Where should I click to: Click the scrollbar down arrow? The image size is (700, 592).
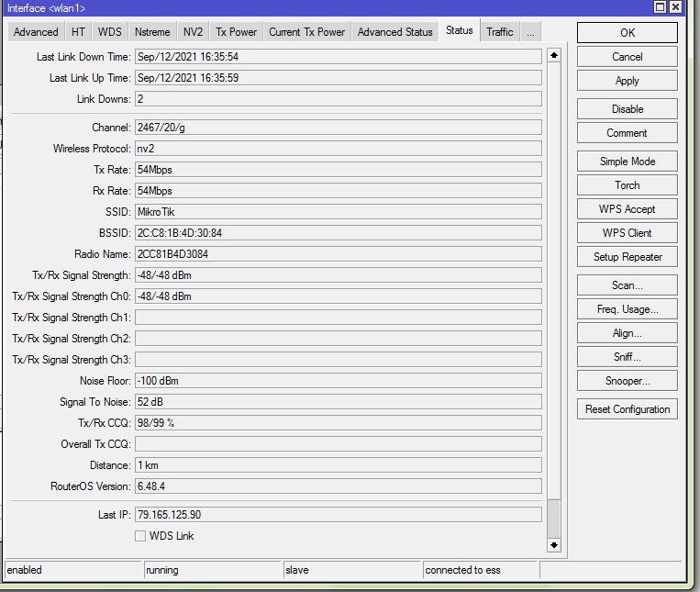tap(553, 544)
